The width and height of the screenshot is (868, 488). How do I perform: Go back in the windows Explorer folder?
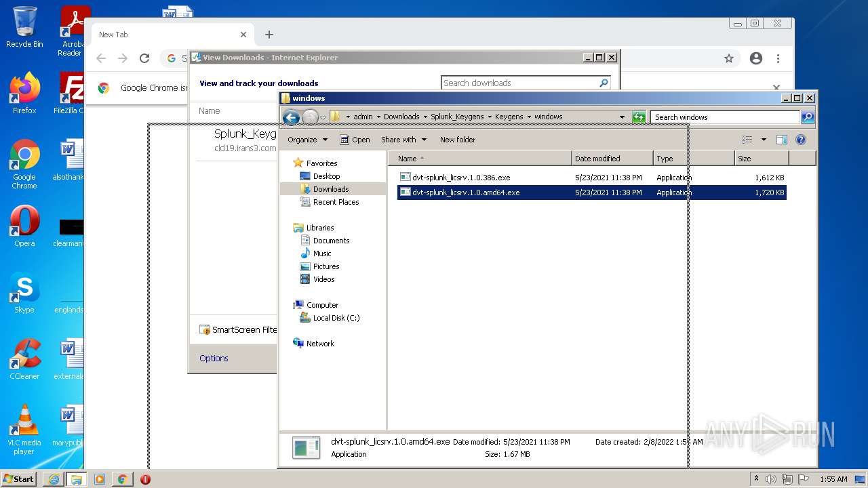coord(291,117)
